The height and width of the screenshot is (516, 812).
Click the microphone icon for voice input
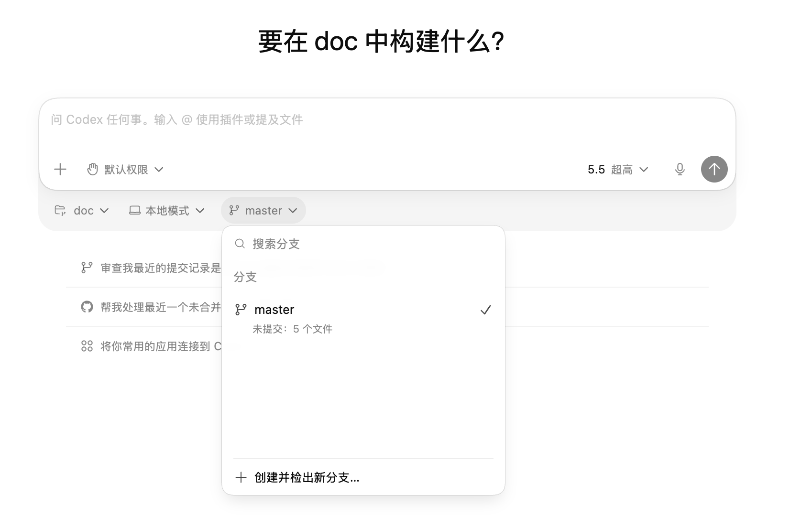680,169
